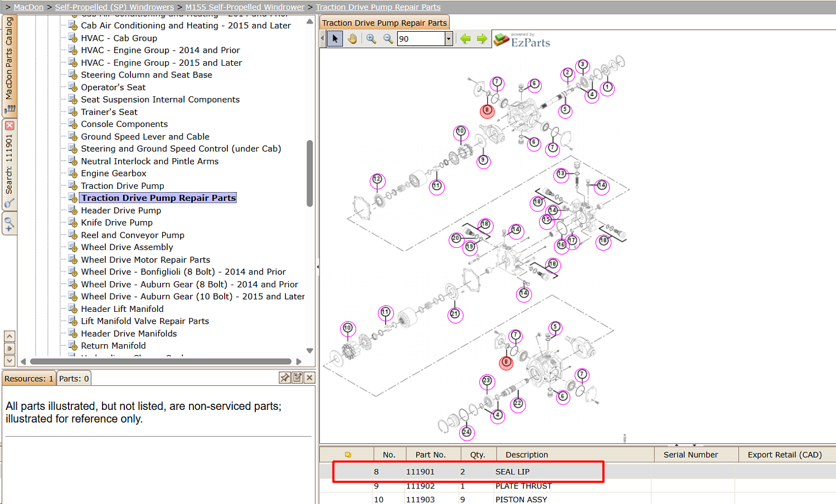Sort parts table by Description column
This screenshot has width=836, height=504.
tap(575, 454)
